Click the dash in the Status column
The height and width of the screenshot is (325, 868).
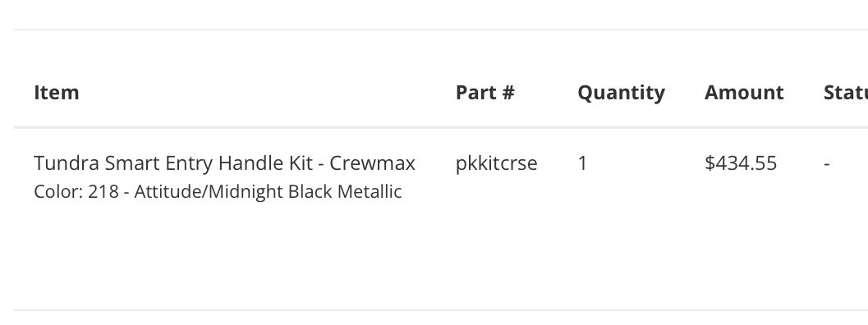826,164
